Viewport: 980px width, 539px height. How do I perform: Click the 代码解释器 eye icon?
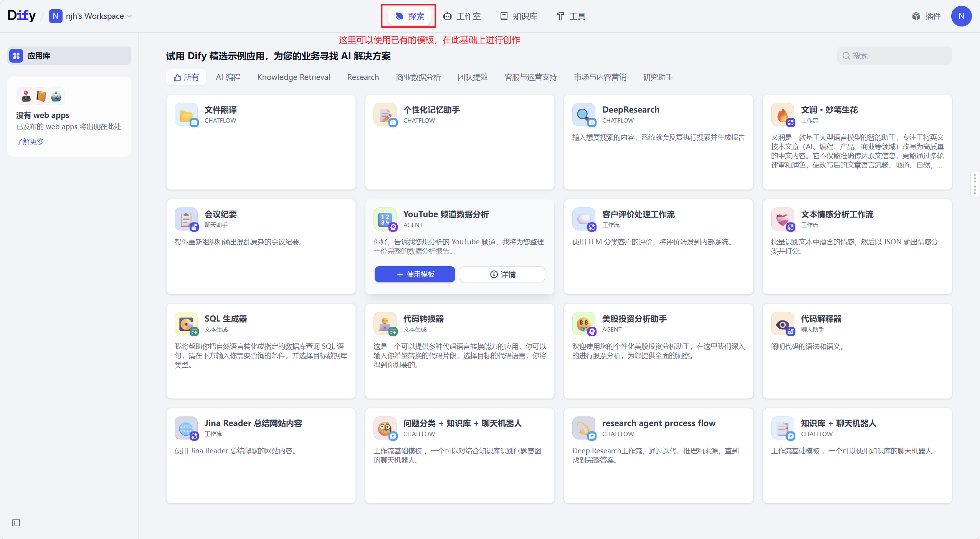point(783,323)
